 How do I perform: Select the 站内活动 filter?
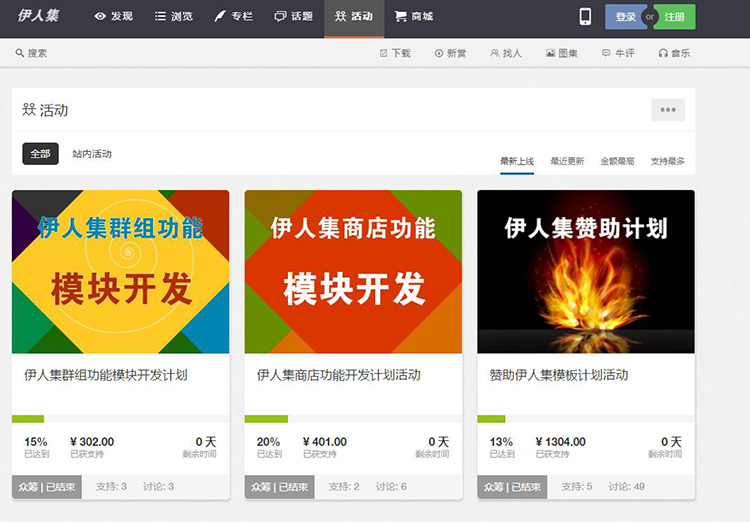click(x=92, y=154)
